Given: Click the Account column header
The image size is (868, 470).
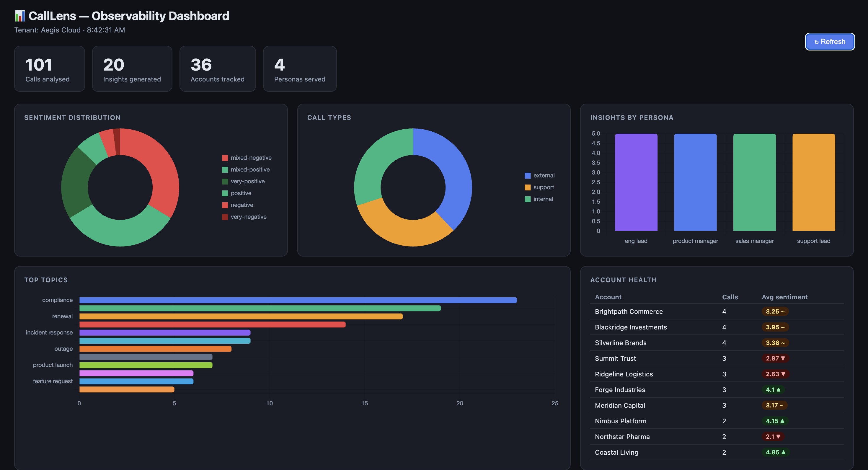Looking at the screenshot, I should [x=608, y=297].
